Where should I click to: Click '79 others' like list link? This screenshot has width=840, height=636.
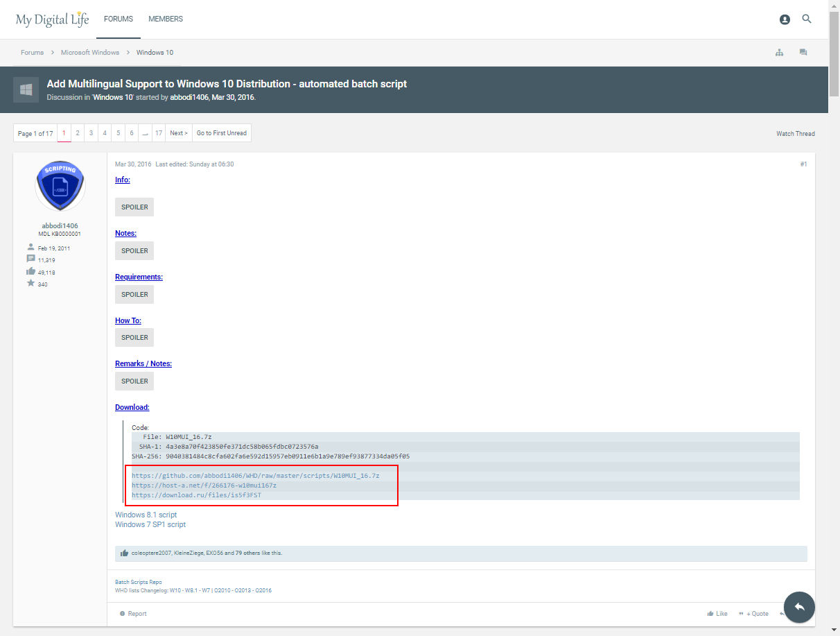pyautogui.click(x=247, y=553)
